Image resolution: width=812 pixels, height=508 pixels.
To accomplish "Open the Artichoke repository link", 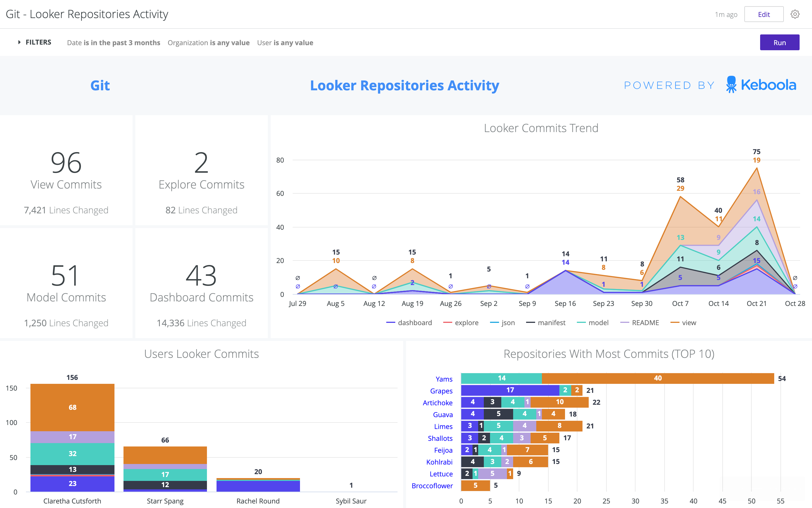I will (x=438, y=402).
